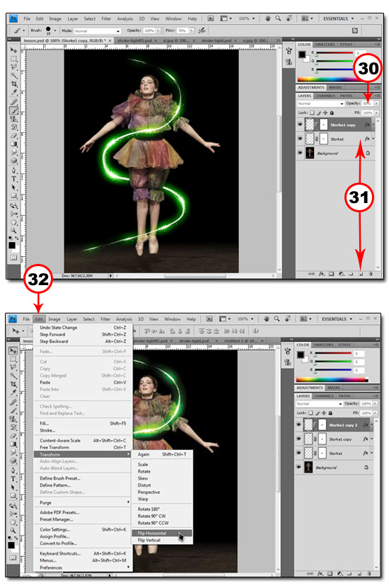Open Brush preset picker in top window options bar
Screen dimensions: 389x588
[51, 30]
